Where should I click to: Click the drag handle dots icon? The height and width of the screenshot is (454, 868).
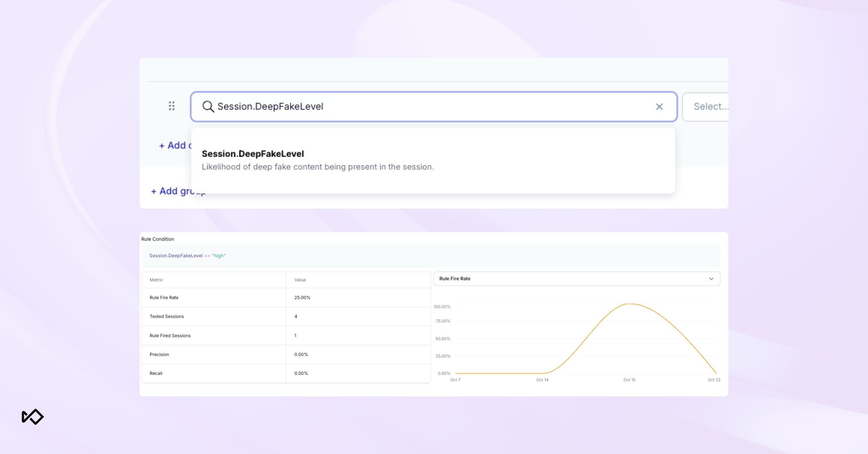172,106
